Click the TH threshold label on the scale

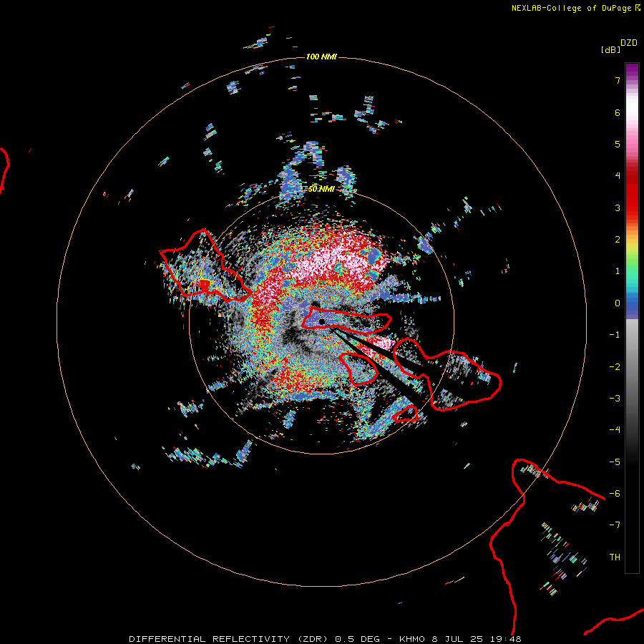(x=615, y=557)
